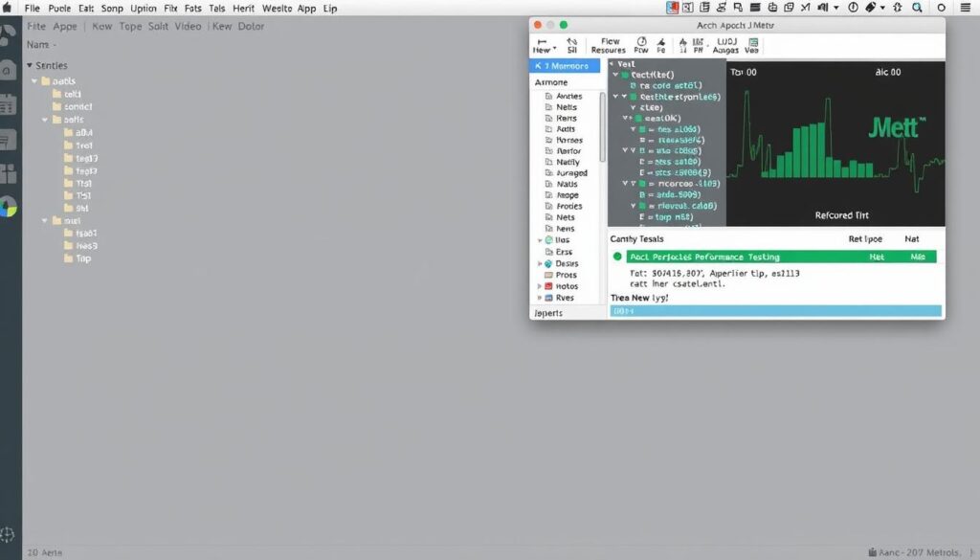The height and width of the screenshot is (560, 980).
Task: Click the home icon in left dock
Action: tap(9, 71)
